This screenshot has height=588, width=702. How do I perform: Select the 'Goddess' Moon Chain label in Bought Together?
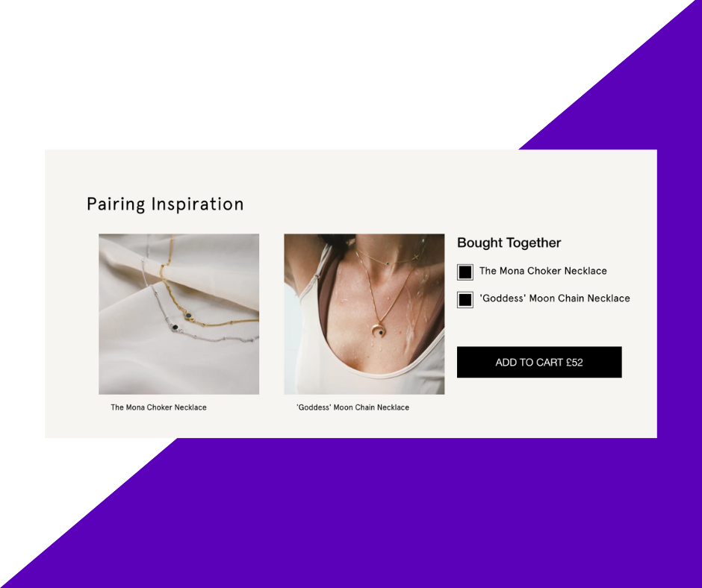(555, 298)
